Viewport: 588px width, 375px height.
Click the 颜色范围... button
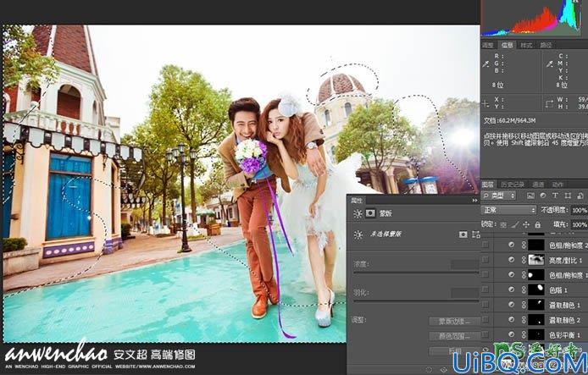point(454,336)
